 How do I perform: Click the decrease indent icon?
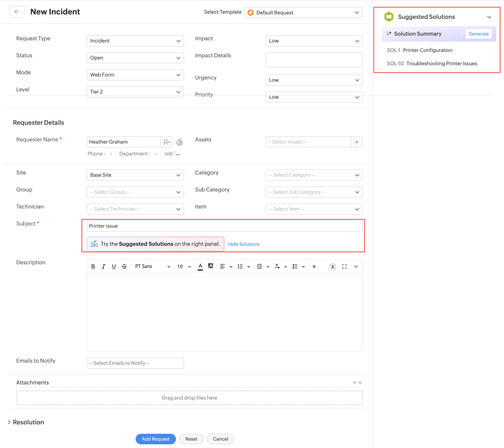click(x=259, y=267)
